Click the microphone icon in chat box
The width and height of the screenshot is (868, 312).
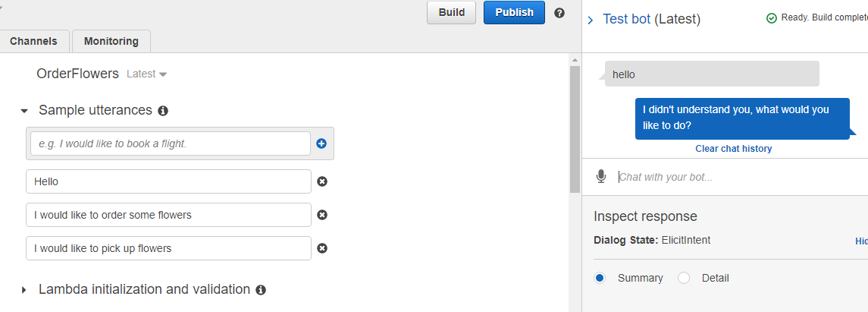tap(601, 177)
